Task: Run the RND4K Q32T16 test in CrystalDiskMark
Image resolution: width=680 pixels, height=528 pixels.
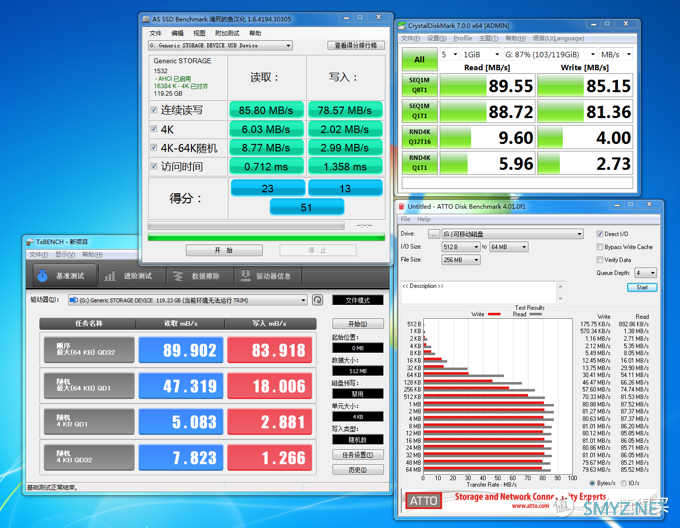Action: pos(419,137)
